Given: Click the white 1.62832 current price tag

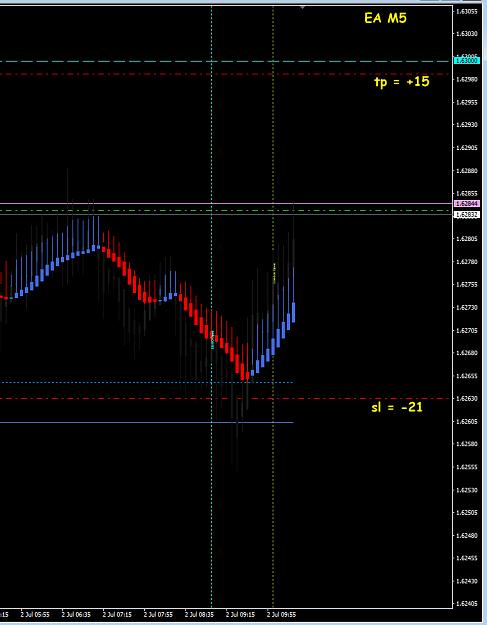Looking at the screenshot, I should (467, 215).
